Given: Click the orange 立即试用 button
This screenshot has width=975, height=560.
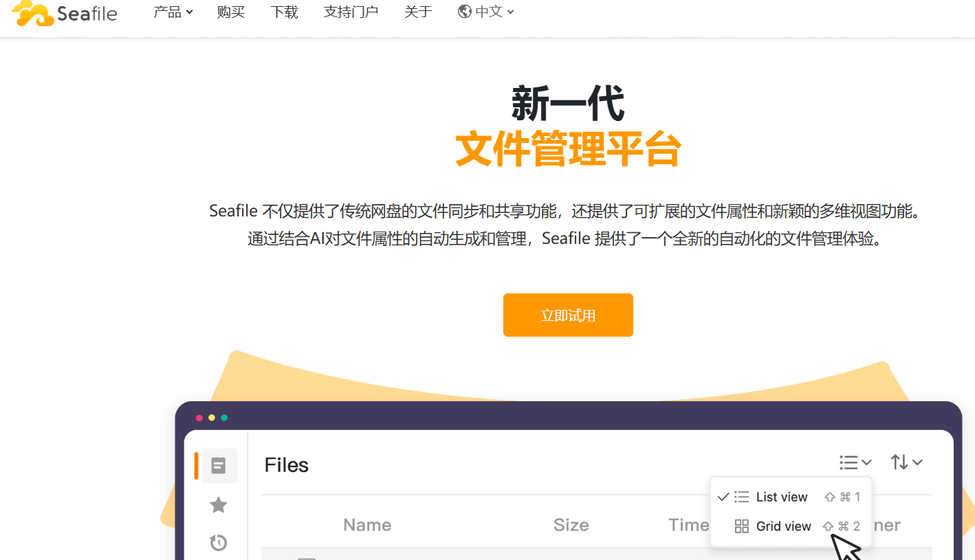Looking at the screenshot, I should tap(568, 315).
